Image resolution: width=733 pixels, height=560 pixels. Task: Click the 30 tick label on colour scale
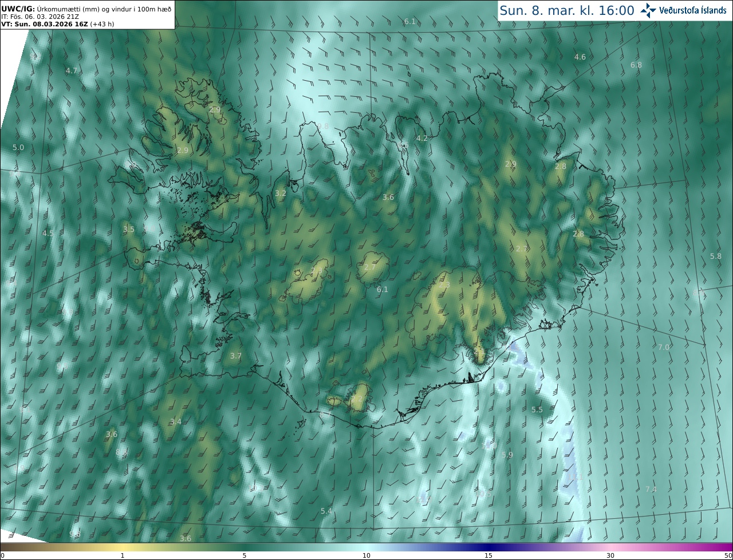pyautogui.click(x=610, y=555)
